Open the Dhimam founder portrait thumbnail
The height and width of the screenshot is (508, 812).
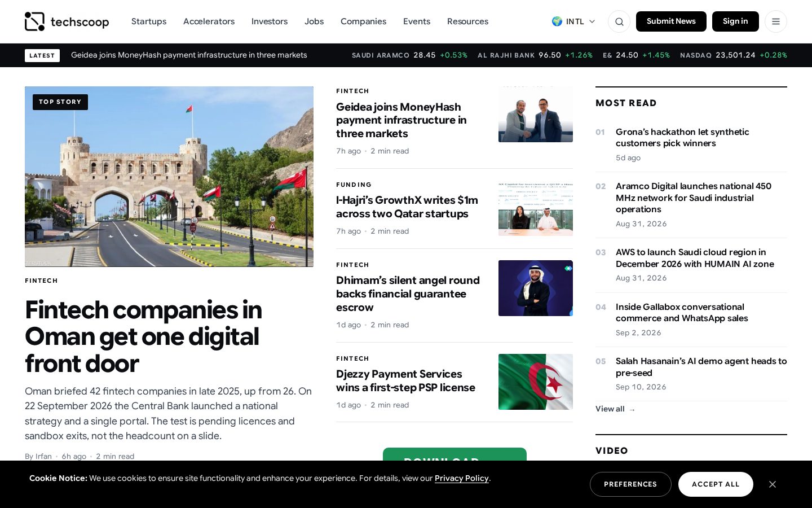click(x=536, y=288)
